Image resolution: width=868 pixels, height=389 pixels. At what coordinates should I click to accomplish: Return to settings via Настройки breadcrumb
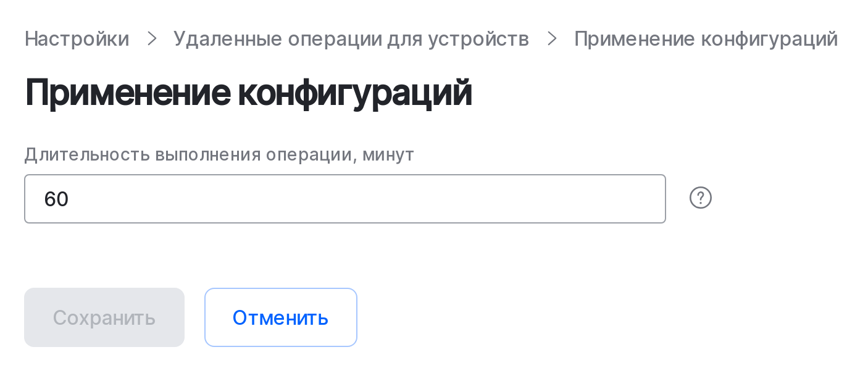(77, 39)
